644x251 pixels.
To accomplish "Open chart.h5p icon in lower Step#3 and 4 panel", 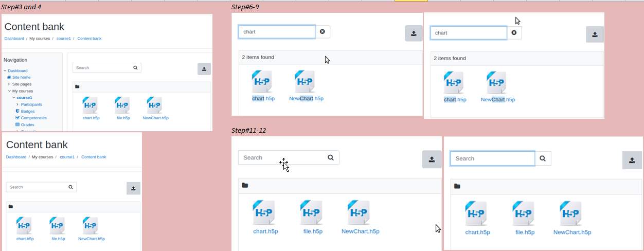I will click(x=24, y=226).
